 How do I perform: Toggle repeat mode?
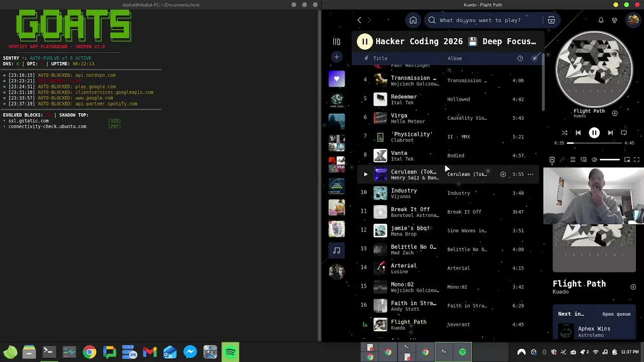[624, 133]
